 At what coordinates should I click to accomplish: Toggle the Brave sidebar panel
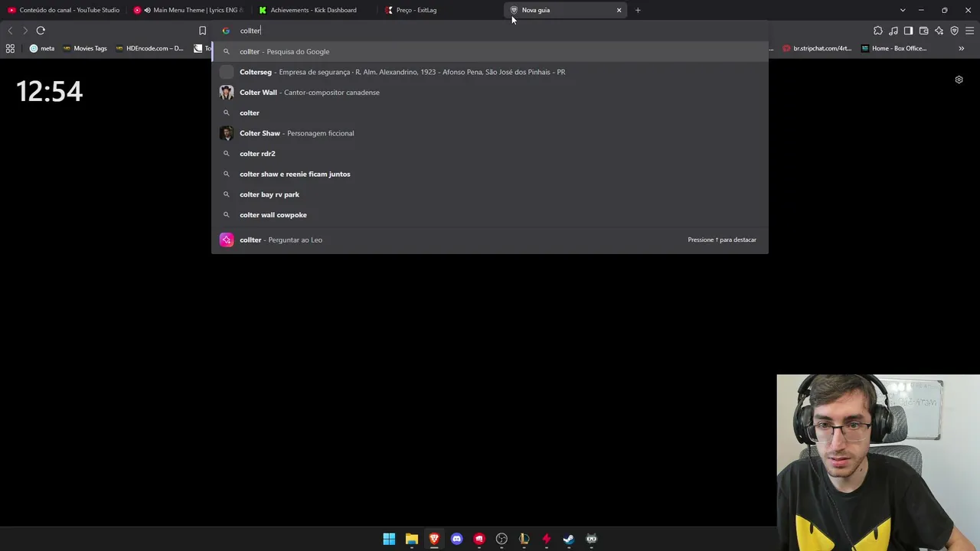pyautogui.click(x=909, y=31)
